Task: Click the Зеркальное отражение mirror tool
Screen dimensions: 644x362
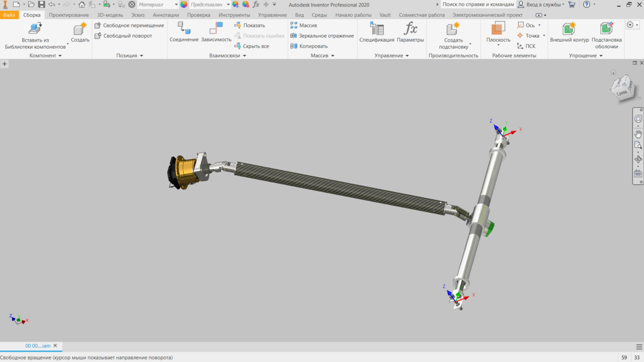Action: pos(322,36)
